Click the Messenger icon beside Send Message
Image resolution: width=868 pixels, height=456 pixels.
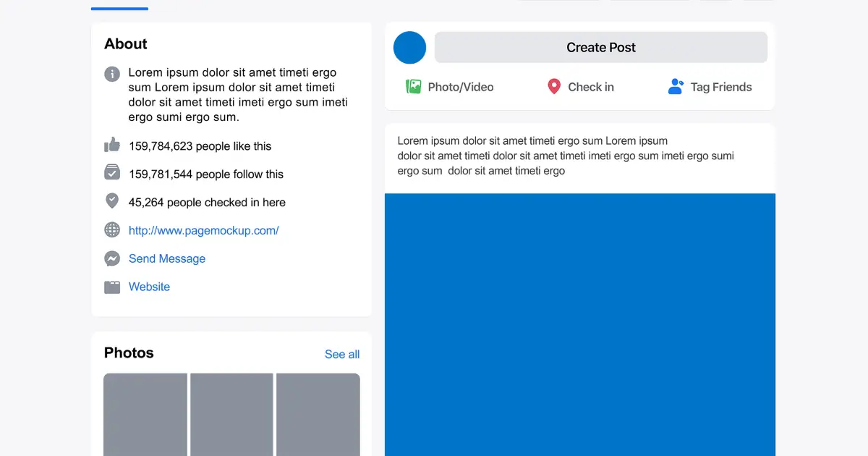point(112,258)
